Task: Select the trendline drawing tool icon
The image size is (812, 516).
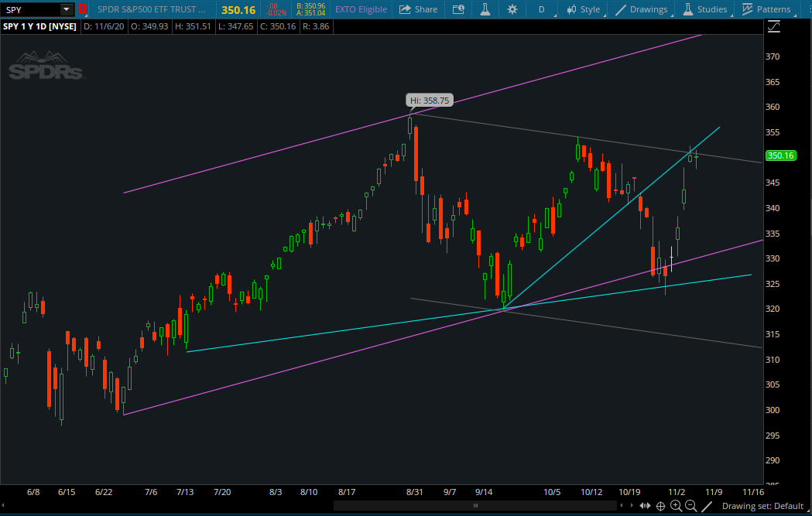Action: pyautogui.click(x=707, y=506)
